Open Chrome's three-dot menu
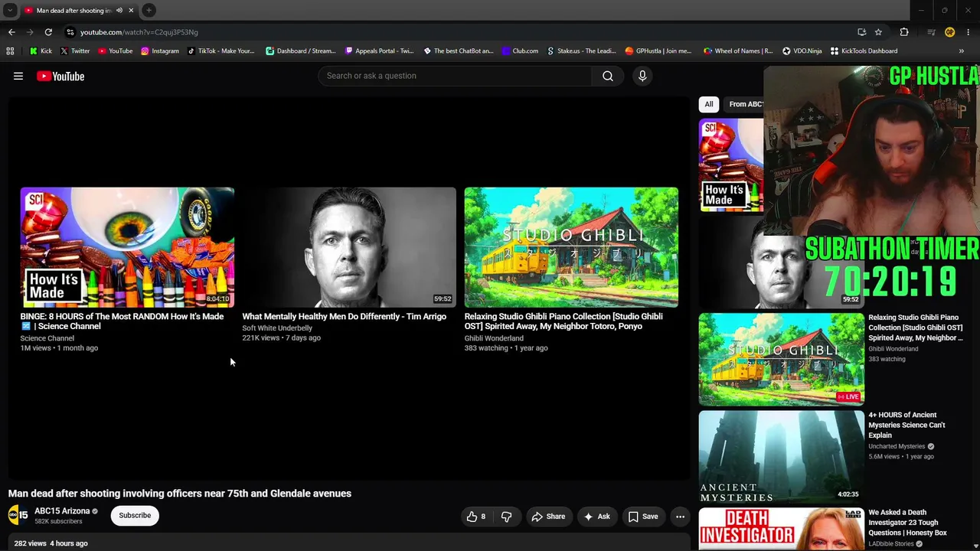Viewport: 980px width, 551px height. pyautogui.click(x=968, y=32)
